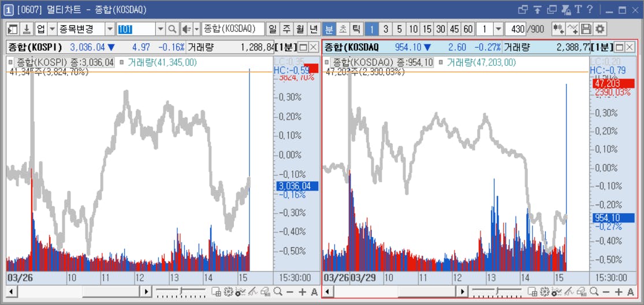Select the 월 monthly period tab
Viewport: 644px width, 305px height.
coord(300,29)
